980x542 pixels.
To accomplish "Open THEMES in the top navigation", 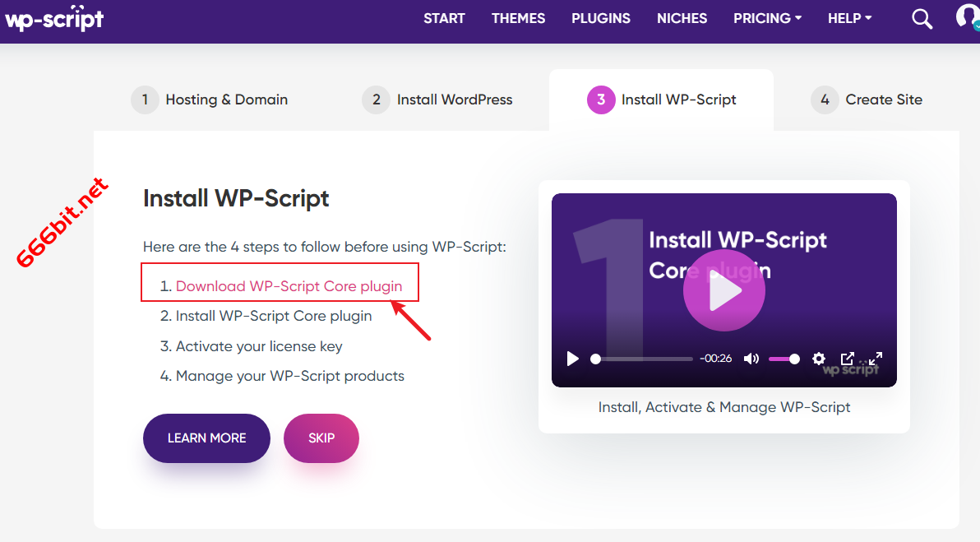I will [x=518, y=19].
